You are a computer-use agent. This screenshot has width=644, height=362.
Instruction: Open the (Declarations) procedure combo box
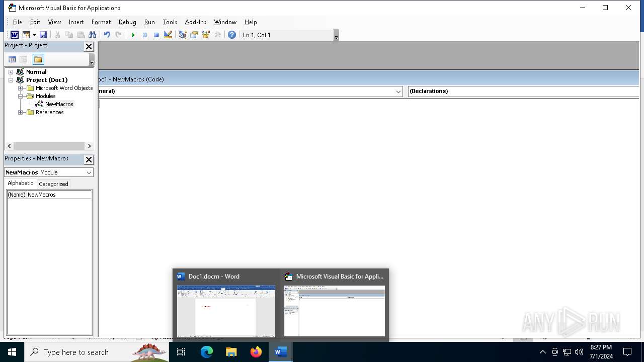point(523,91)
